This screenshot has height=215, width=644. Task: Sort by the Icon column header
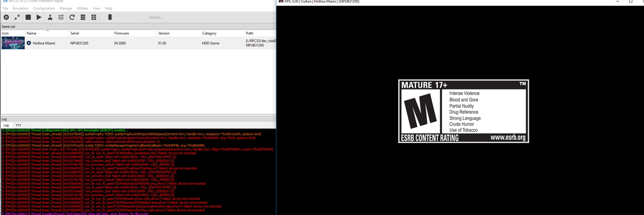click(13, 33)
